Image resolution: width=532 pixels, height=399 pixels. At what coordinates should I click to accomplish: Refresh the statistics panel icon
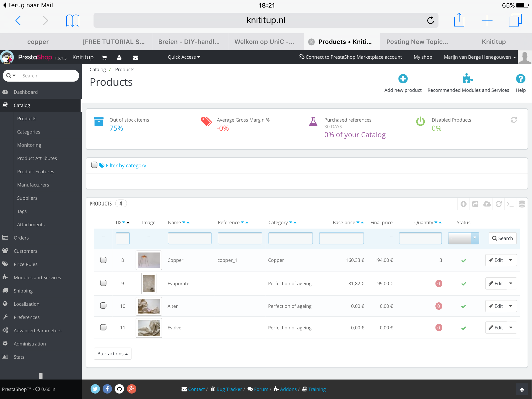click(514, 120)
